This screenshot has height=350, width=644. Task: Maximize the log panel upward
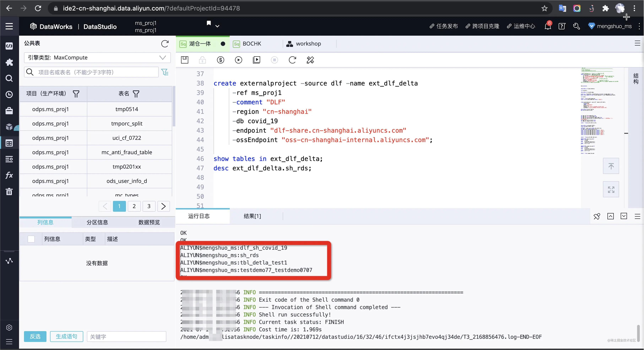[x=610, y=216]
